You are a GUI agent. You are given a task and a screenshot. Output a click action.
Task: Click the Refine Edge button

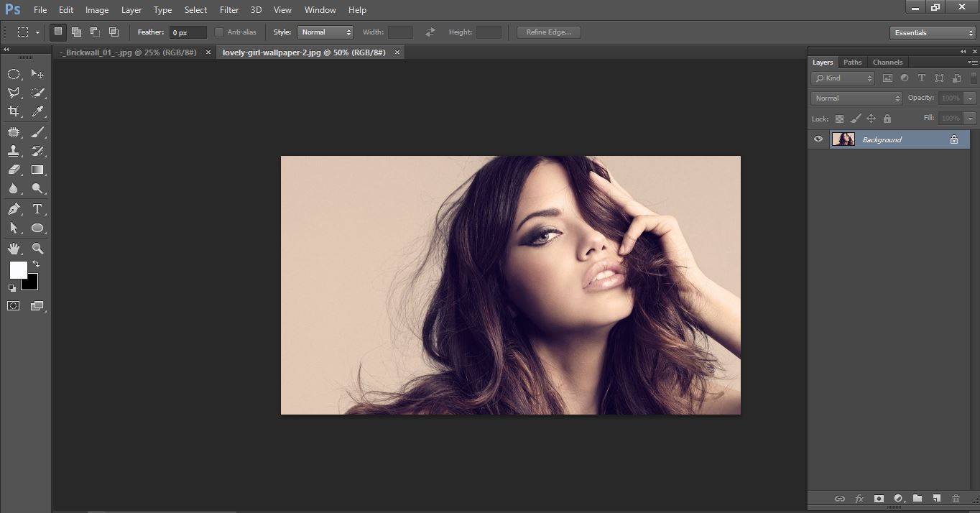click(548, 32)
